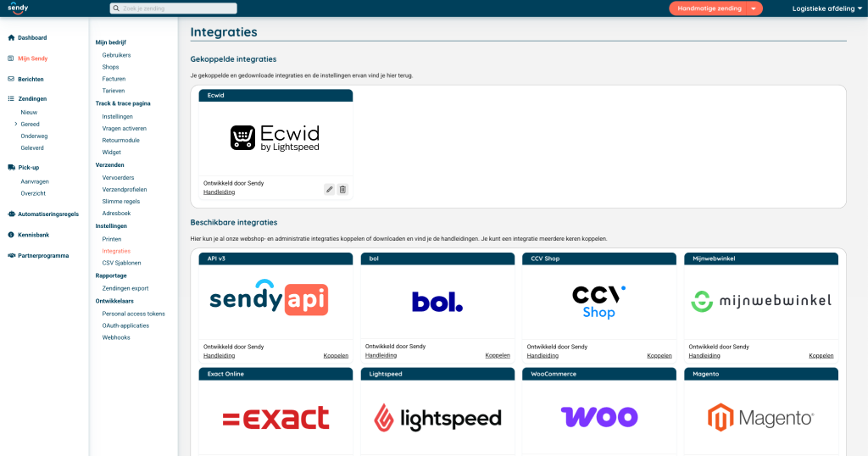Expand the Gereed chevron under Zendingen

(16, 124)
